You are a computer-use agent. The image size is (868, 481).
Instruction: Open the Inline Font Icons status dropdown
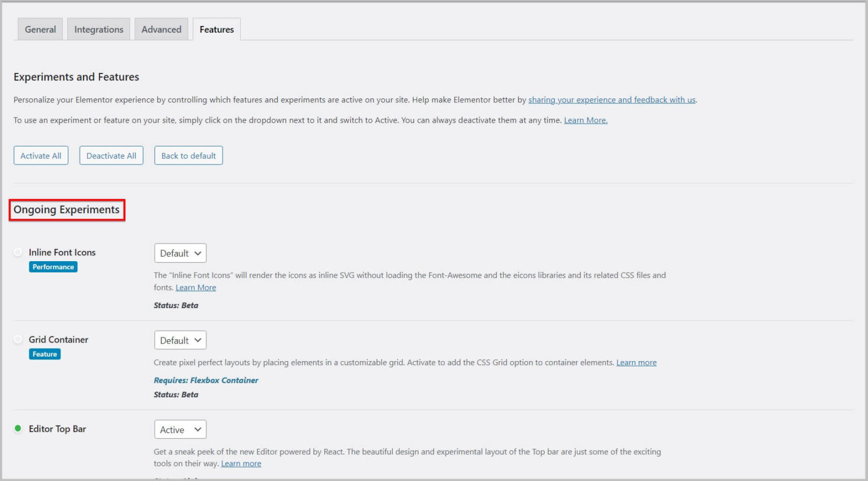coord(180,253)
